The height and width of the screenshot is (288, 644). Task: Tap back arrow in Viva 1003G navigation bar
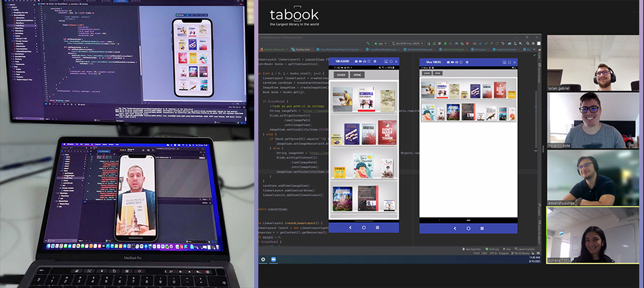coord(454,228)
